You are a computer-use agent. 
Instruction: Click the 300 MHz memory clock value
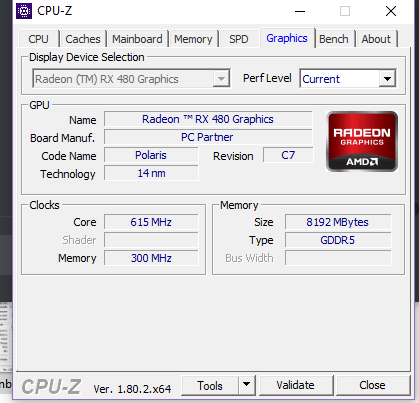point(151,258)
